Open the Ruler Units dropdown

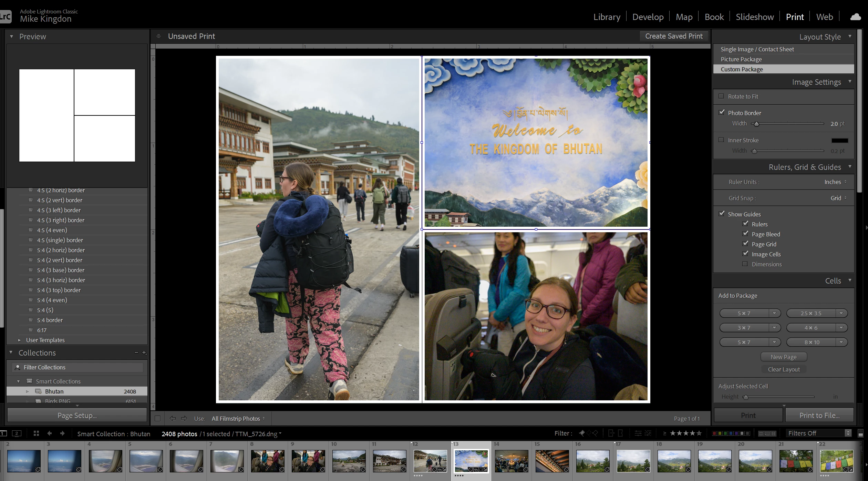[x=835, y=182]
